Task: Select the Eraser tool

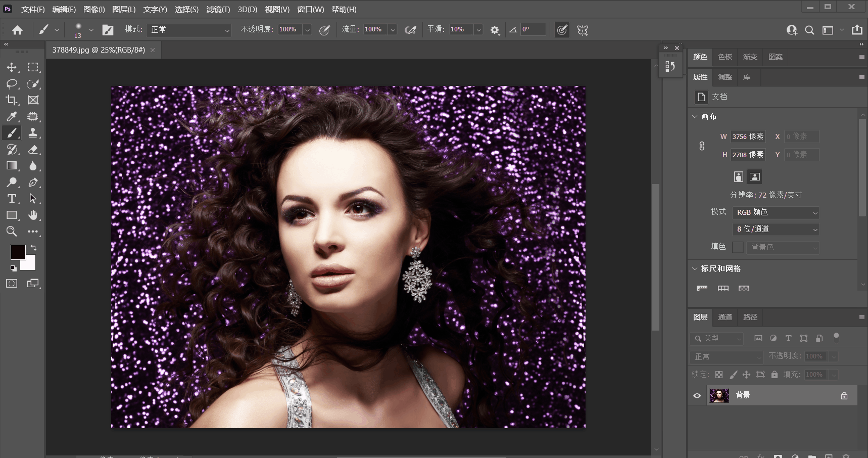Action: pos(33,150)
